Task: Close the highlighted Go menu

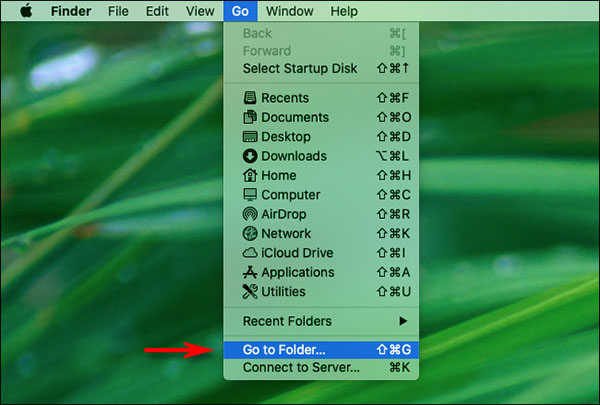Action: point(240,11)
